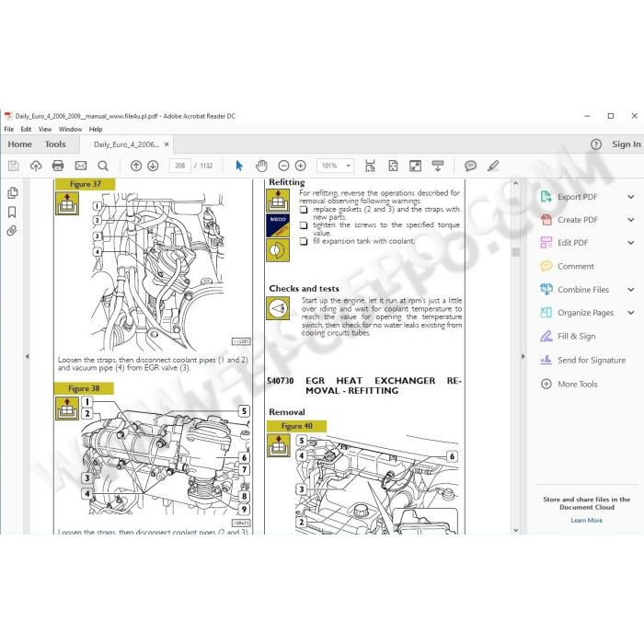Open the Find text magnifier icon
Screen dimensions: 644x644
coord(103,166)
